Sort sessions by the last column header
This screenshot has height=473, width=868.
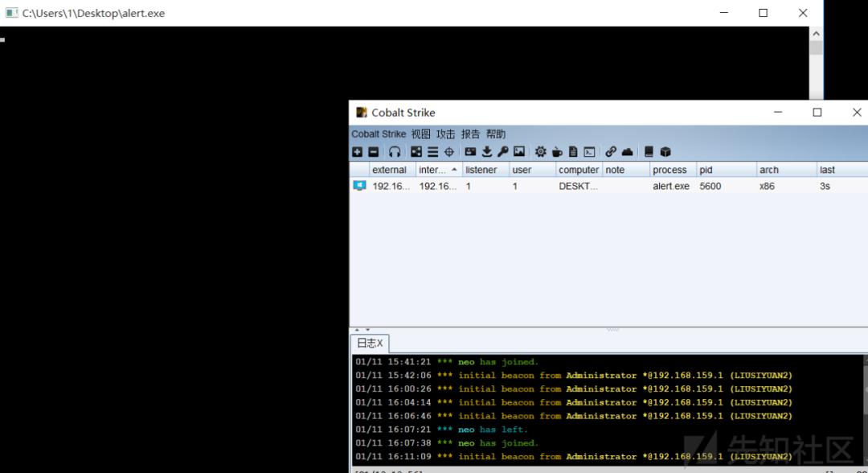842,170
